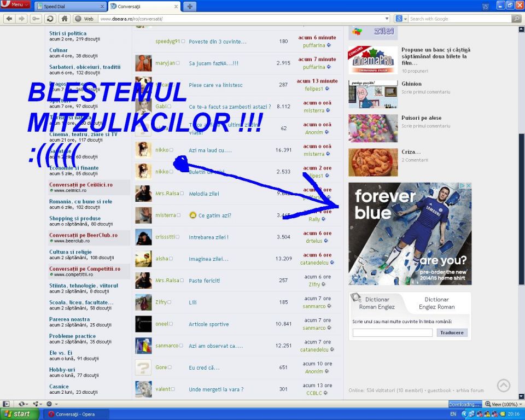Open a new tab with plus button
The height and width of the screenshot is (420, 525).
coord(190,7)
